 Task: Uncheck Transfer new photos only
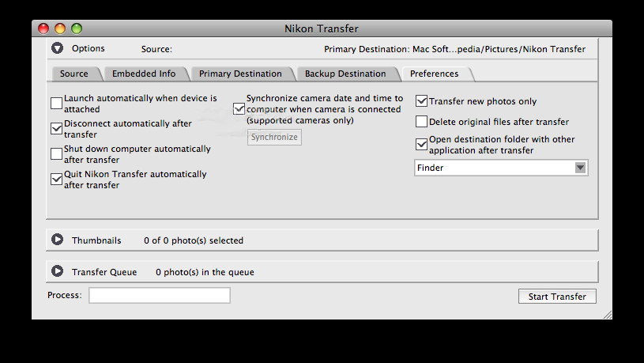click(x=421, y=101)
